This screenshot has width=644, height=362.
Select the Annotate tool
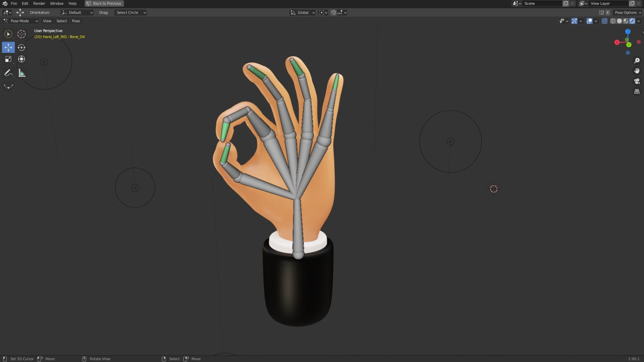tap(8, 73)
